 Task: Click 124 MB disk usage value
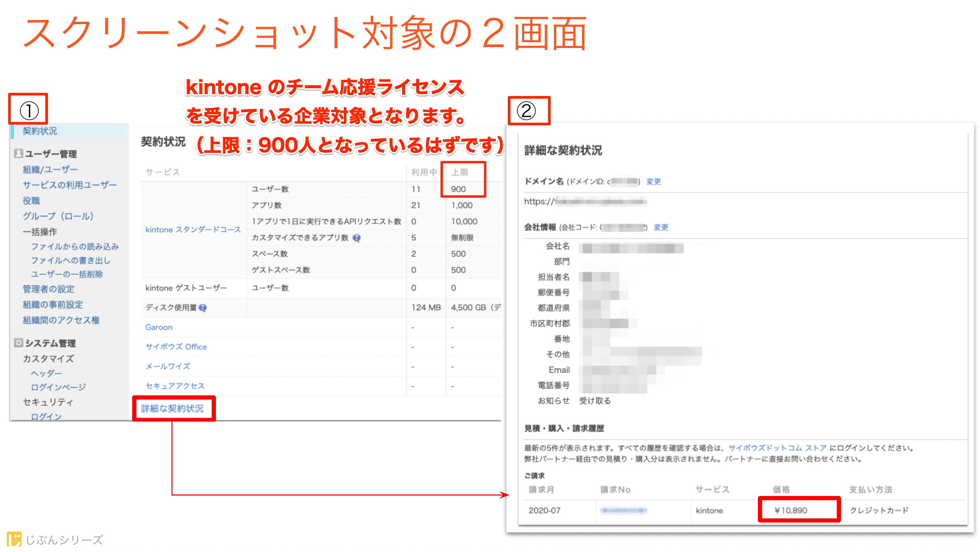point(426,308)
